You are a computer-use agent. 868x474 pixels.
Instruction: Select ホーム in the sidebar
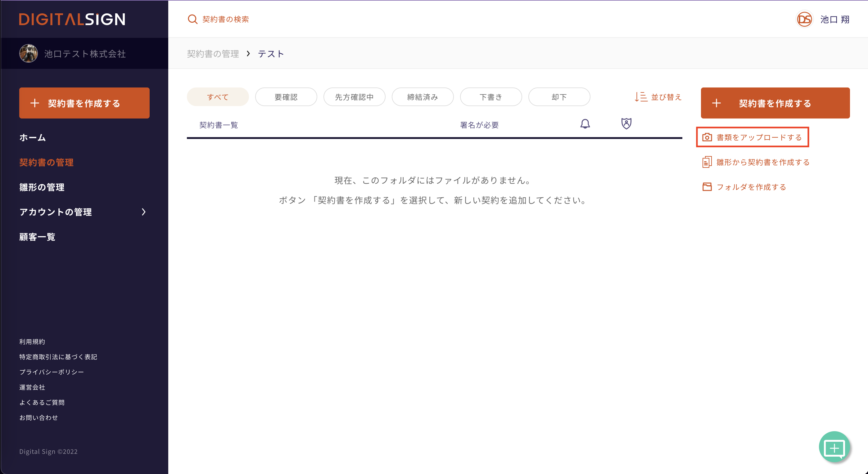point(33,137)
